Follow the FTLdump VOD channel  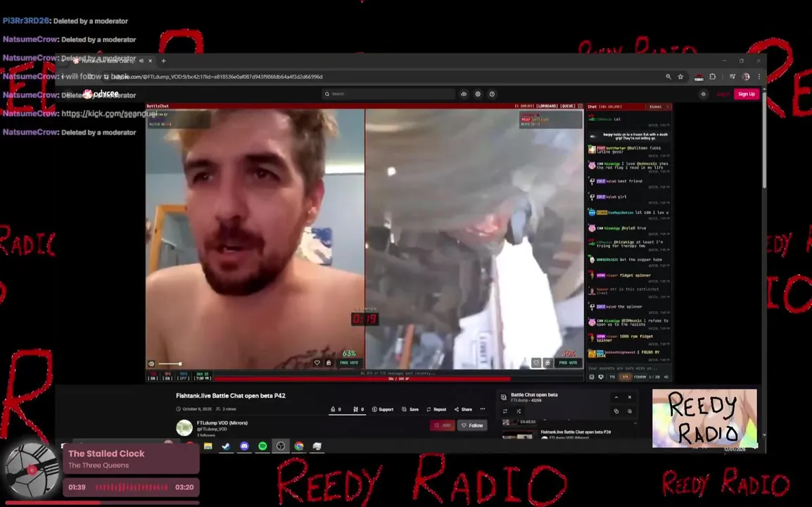[x=472, y=425]
